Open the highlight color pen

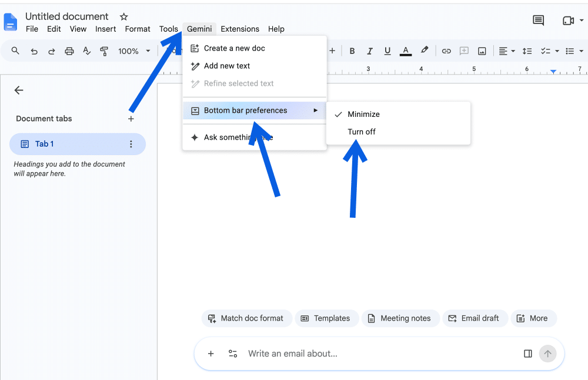point(424,51)
